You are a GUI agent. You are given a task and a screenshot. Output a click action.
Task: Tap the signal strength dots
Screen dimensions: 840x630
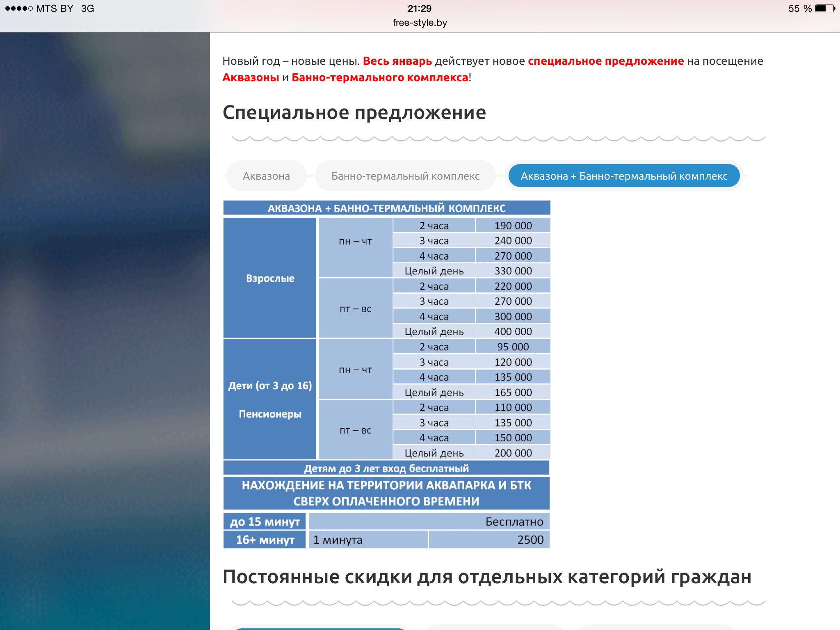[x=19, y=9]
